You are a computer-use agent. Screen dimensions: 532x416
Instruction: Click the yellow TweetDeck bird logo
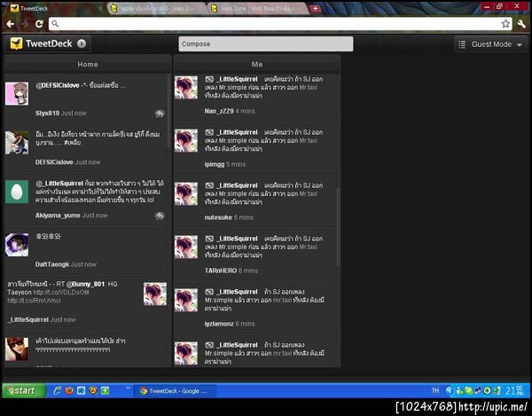pos(16,43)
